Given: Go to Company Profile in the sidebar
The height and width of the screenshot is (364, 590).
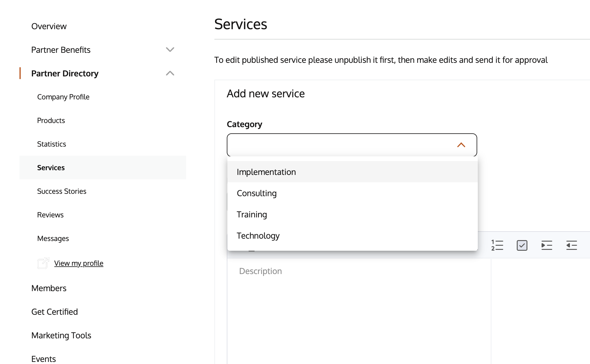Looking at the screenshot, I should (63, 97).
